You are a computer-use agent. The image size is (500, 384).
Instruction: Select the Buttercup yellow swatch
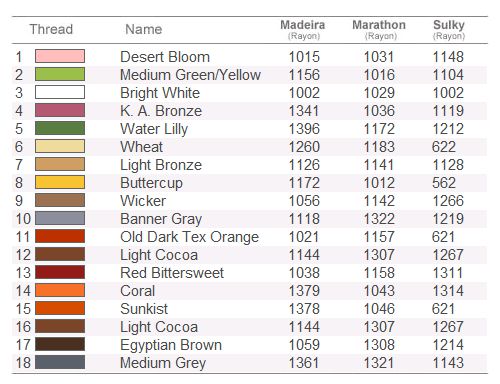(x=60, y=182)
